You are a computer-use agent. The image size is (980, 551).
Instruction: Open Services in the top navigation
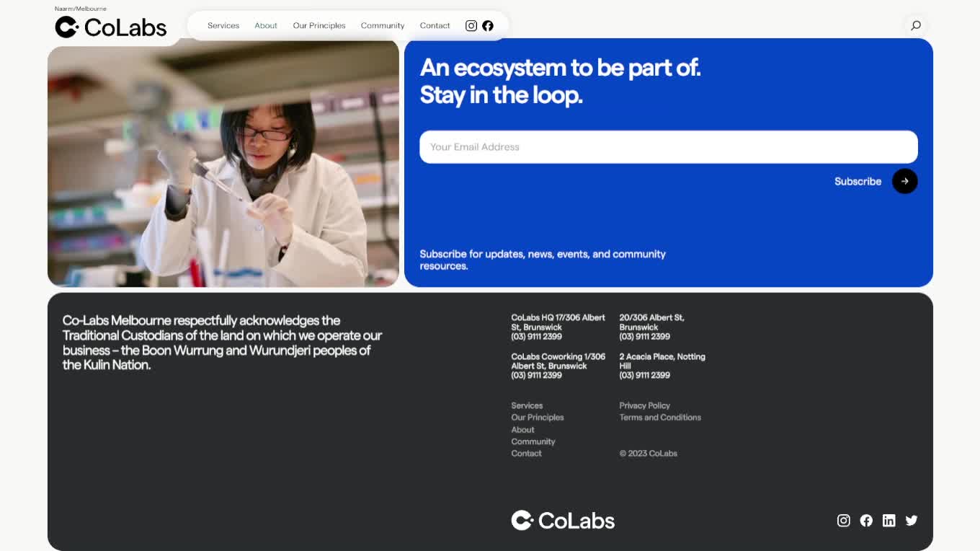pyautogui.click(x=223, y=25)
